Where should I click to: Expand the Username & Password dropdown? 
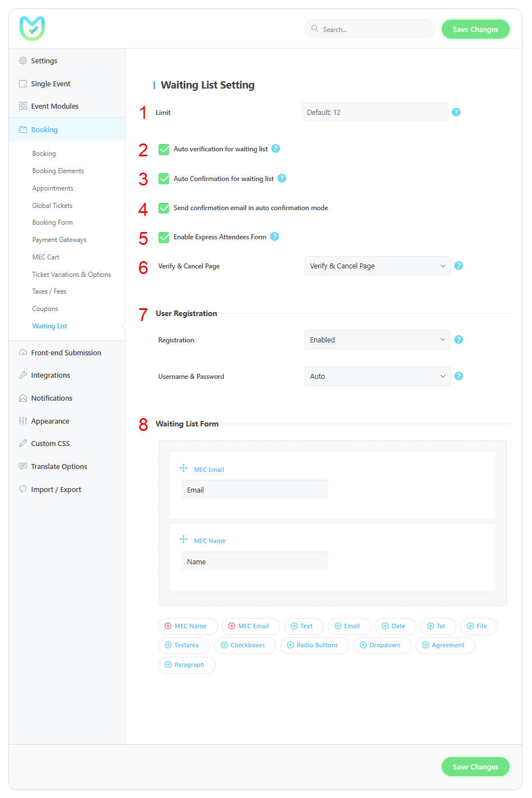[x=377, y=377]
